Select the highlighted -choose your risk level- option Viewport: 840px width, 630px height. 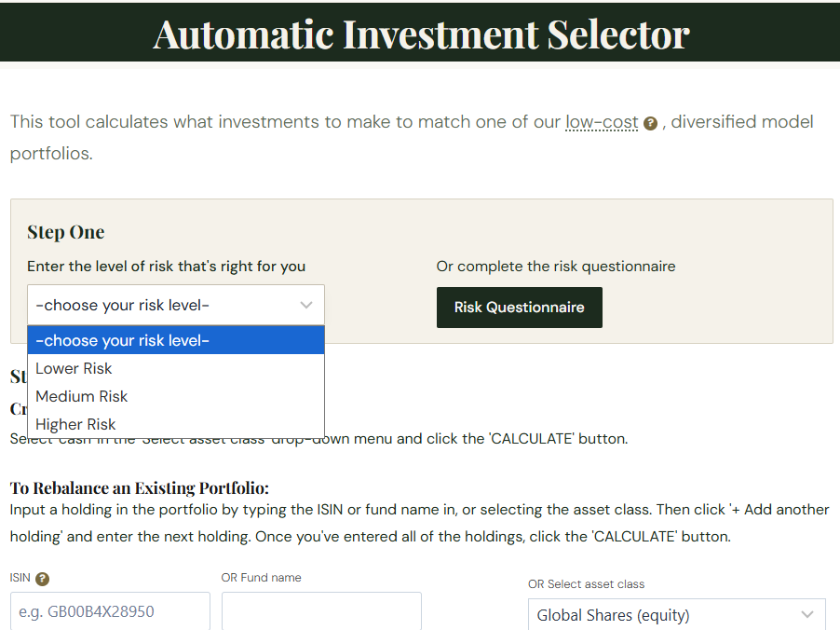[176, 340]
